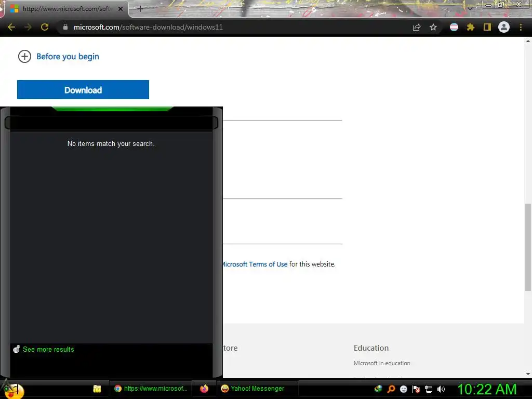Open a new browser tab
The height and width of the screenshot is (399, 532).
(x=140, y=9)
